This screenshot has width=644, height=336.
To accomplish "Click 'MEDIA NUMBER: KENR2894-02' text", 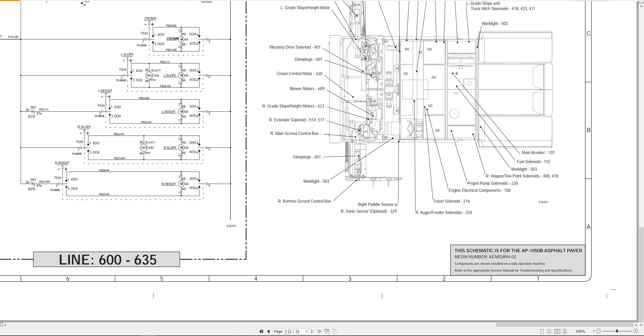I will click(x=485, y=257).
